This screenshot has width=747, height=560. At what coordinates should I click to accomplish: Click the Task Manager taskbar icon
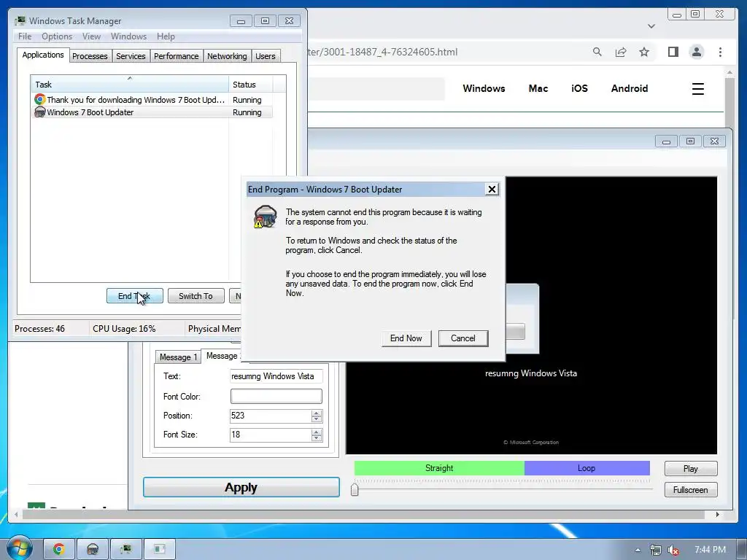125,550
